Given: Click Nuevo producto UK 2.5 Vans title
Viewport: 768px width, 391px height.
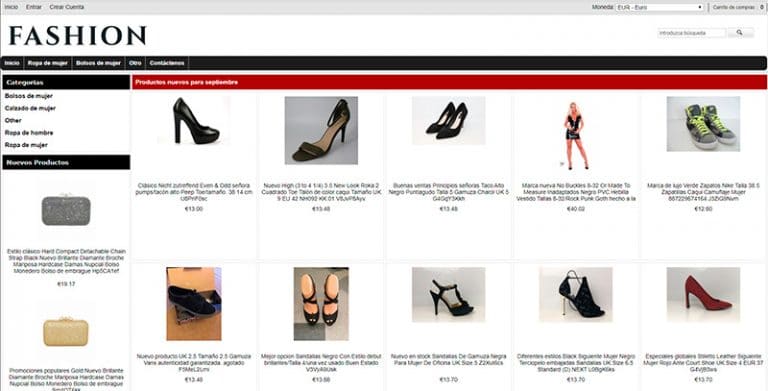Looking at the screenshot, I should click(x=194, y=363).
